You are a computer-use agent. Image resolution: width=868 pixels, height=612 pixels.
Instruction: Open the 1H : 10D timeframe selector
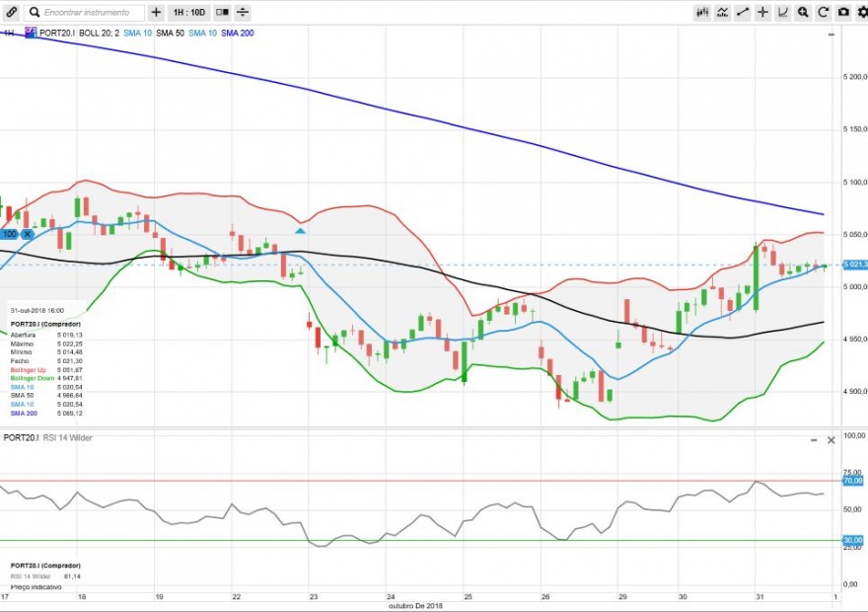[188, 12]
